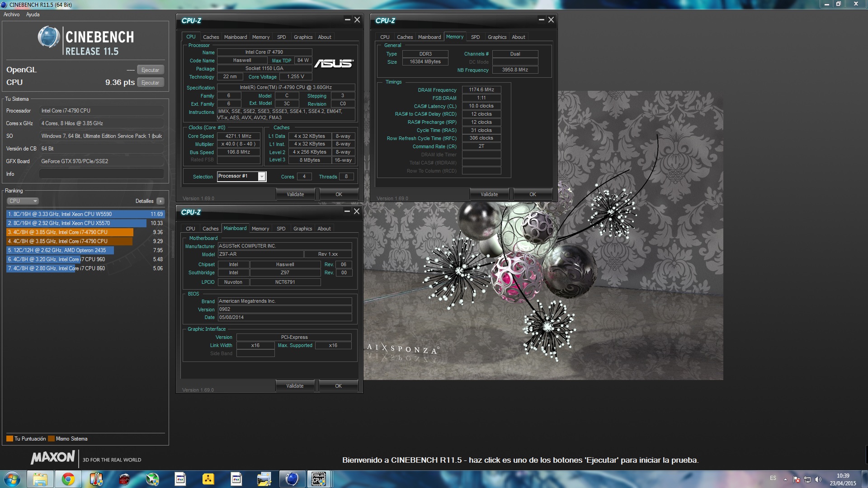Image resolution: width=868 pixels, height=488 pixels.
Task: Click the NB Frequency 3950.8 MHz value
Action: [515, 70]
